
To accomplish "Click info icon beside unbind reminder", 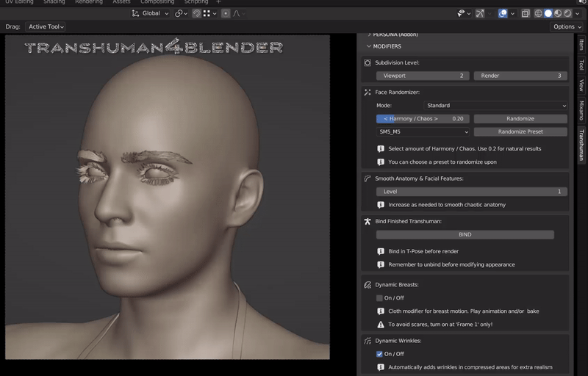I will pyautogui.click(x=381, y=265).
